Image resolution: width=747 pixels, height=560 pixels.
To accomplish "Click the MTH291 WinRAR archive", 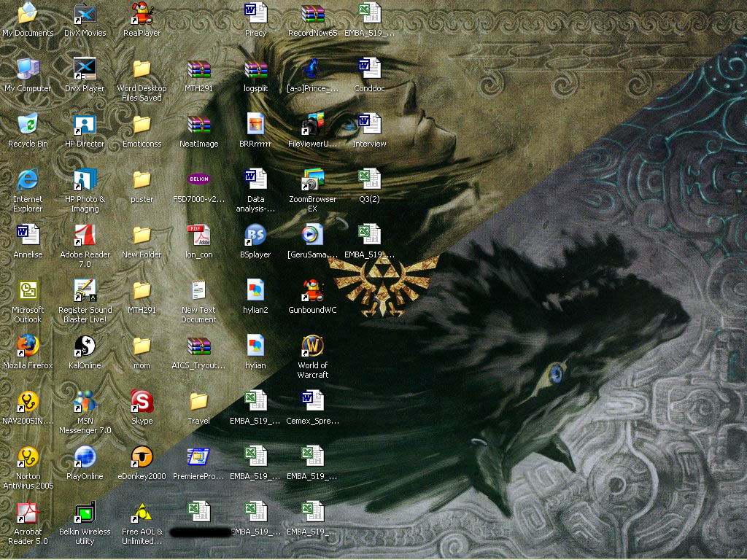I will (198, 69).
